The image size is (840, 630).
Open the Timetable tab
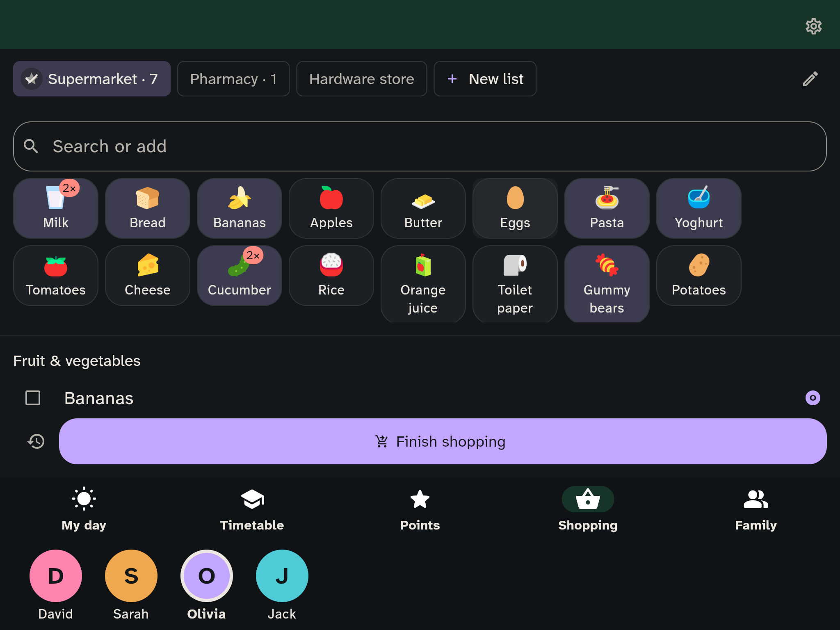[x=252, y=509]
